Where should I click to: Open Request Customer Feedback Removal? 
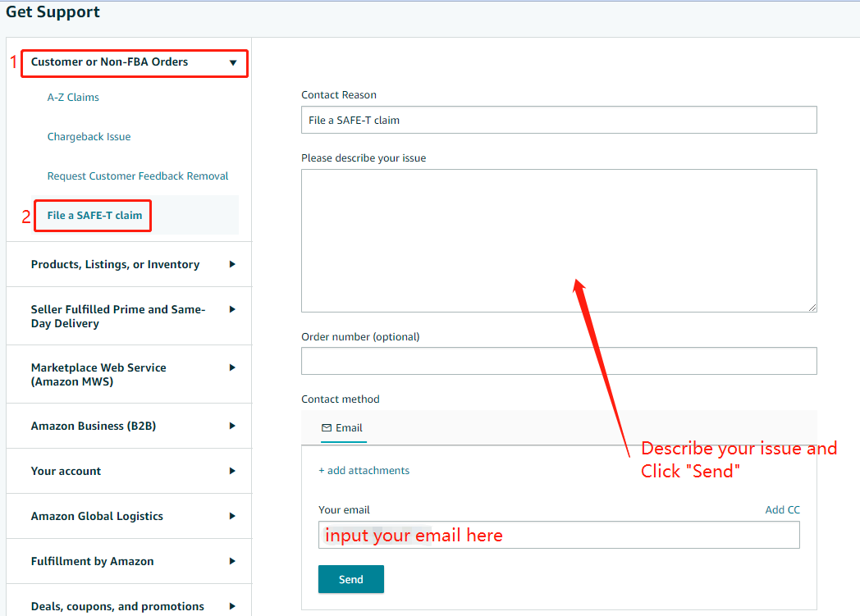tap(138, 176)
